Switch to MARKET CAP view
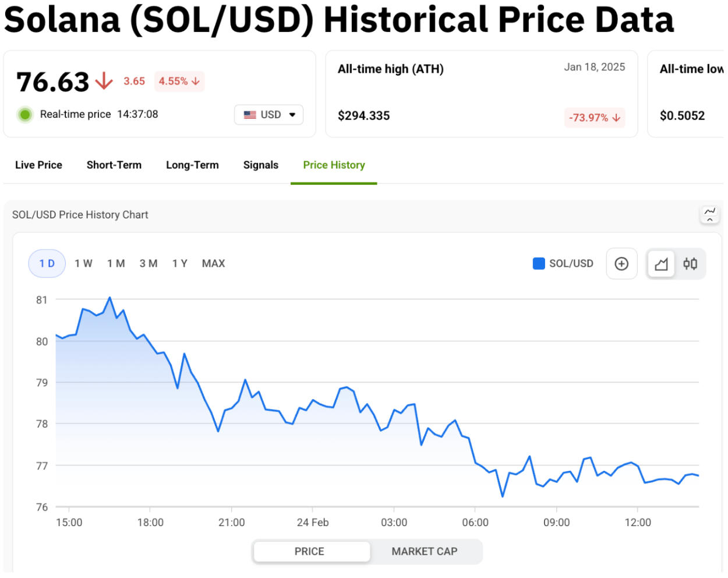728x578 pixels. click(x=425, y=551)
